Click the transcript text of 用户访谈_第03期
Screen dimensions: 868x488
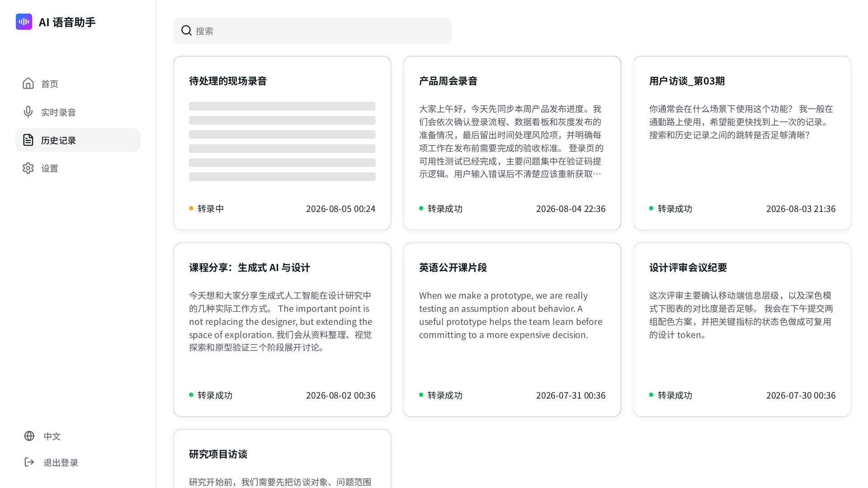tap(741, 122)
